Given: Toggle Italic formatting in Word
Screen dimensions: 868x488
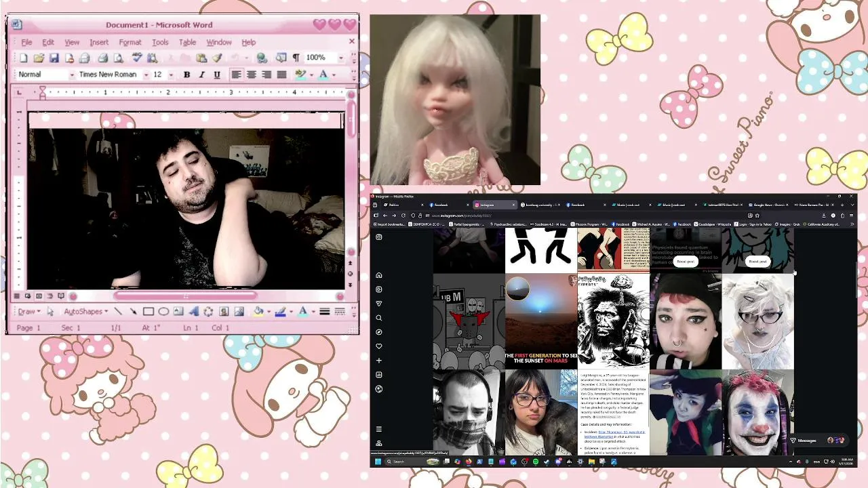Looking at the screenshot, I should pos(201,75).
